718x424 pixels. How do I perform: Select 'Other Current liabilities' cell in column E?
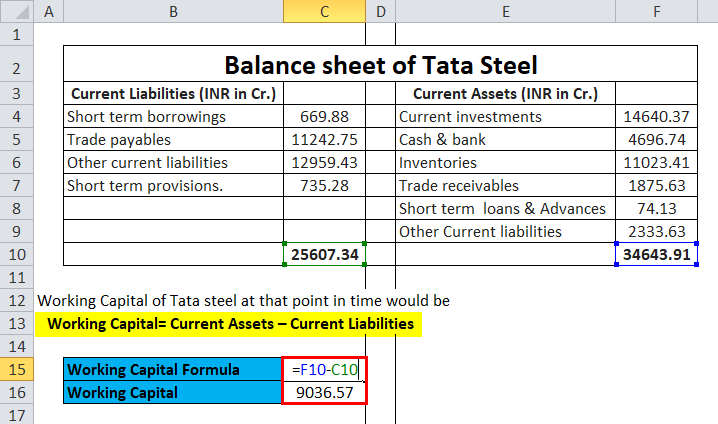[506, 231]
